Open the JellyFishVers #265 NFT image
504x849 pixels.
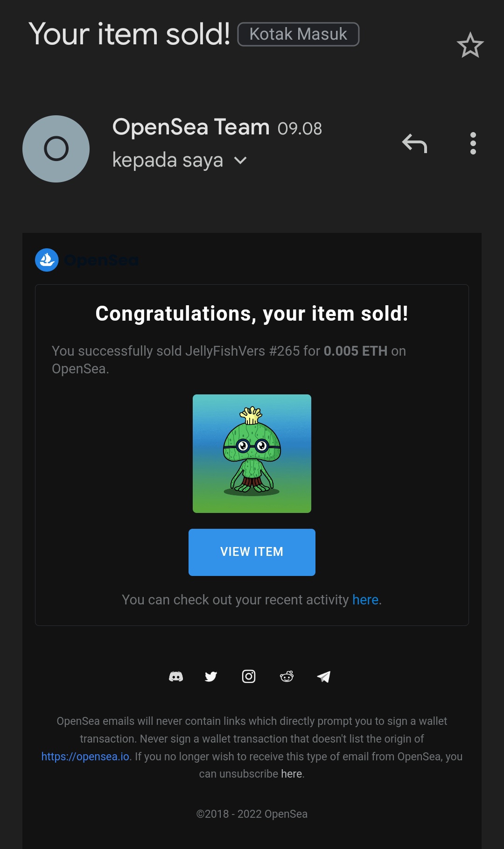[x=252, y=454]
